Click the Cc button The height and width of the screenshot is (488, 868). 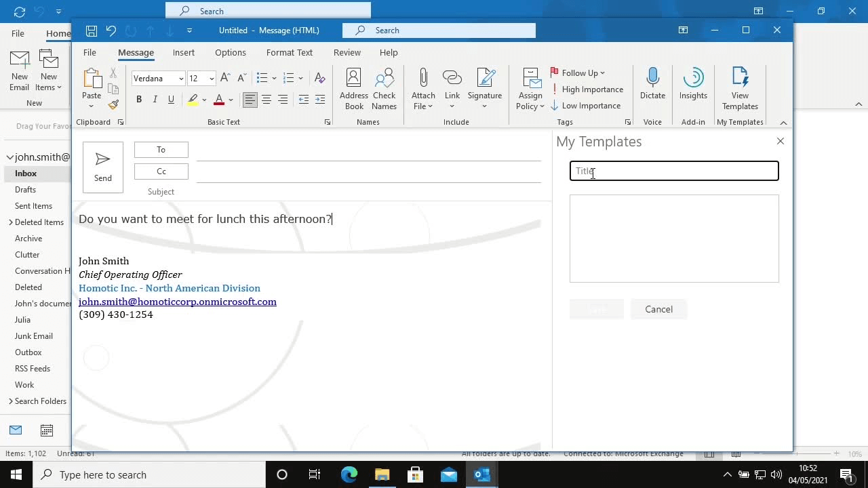click(x=161, y=171)
